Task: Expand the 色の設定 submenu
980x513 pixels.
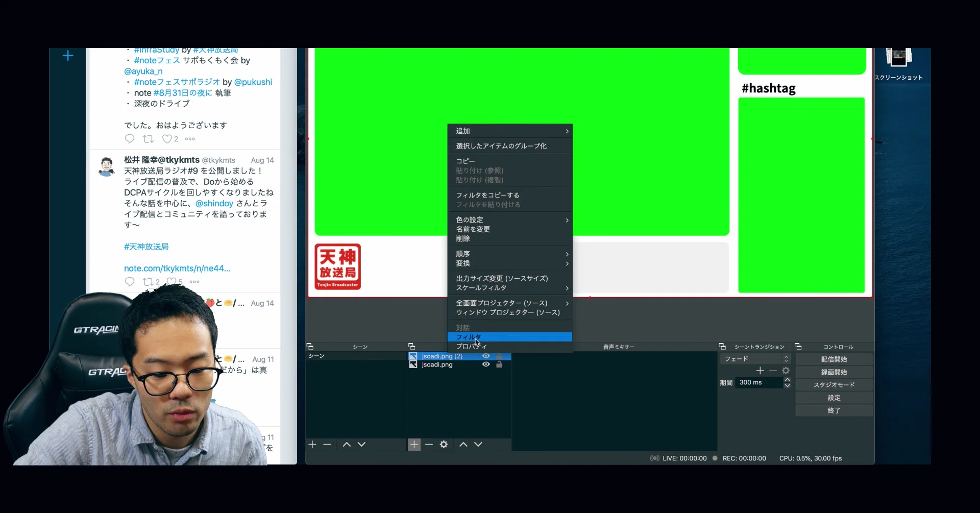Action: 510,220
